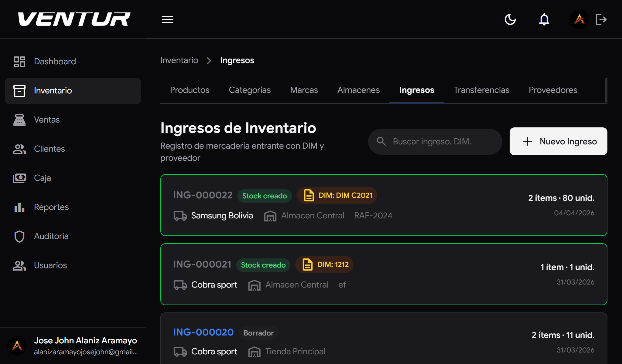Image resolution: width=622 pixels, height=364 pixels.
Task: Toggle dark mode with the moon icon
Action: (x=510, y=19)
